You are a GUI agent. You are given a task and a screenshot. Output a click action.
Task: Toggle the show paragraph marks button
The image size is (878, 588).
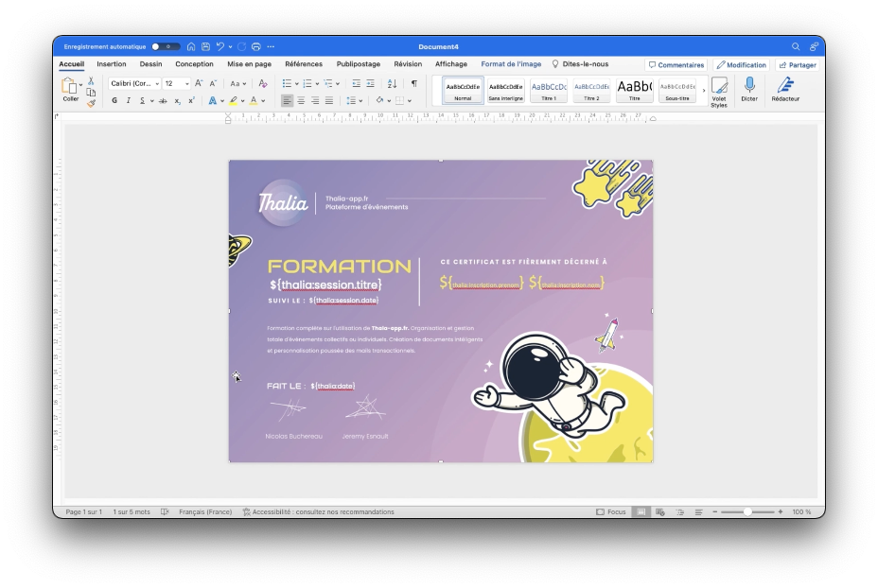[x=413, y=83]
